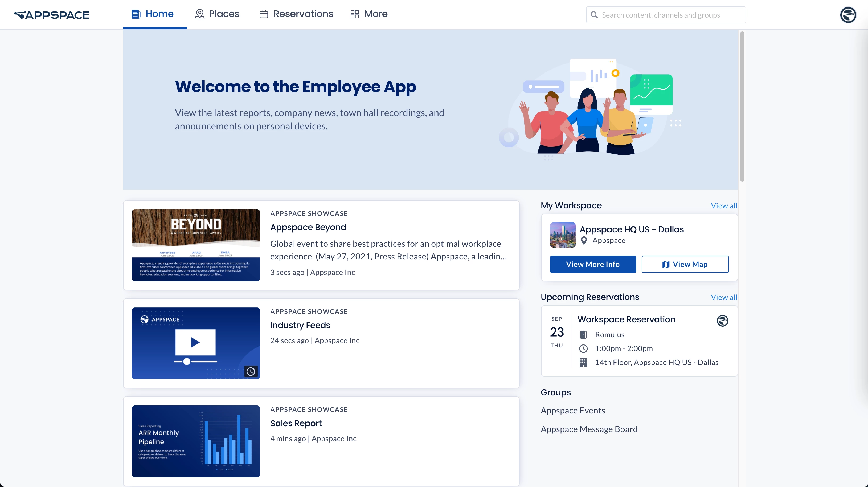Click Appspace HQ US - Dallas building image
Image resolution: width=868 pixels, height=487 pixels.
563,235
